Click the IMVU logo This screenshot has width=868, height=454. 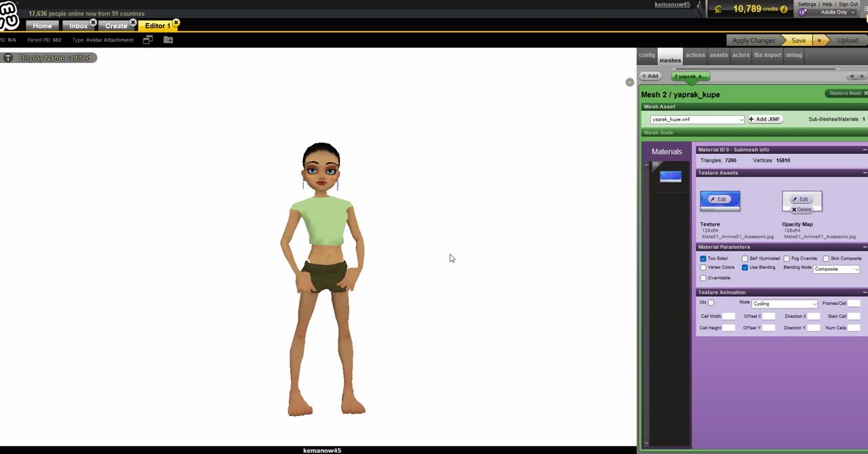9,15
